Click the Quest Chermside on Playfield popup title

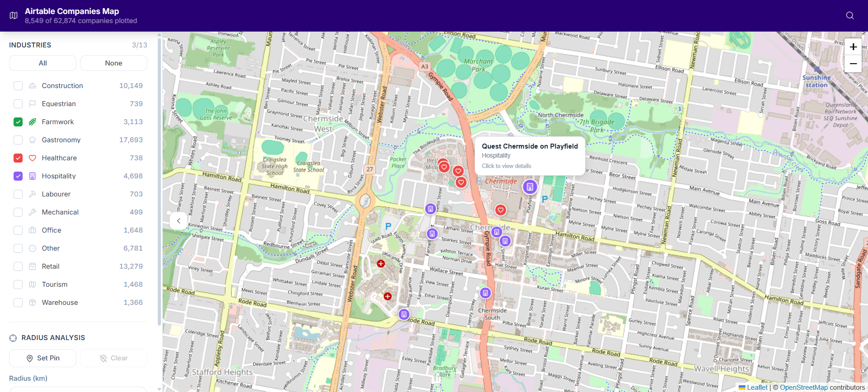pyautogui.click(x=530, y=146)
